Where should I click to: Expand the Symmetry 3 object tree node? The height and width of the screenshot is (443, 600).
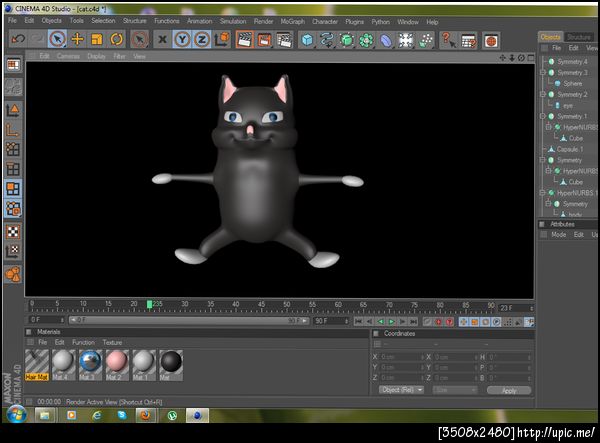pos(543,73)
